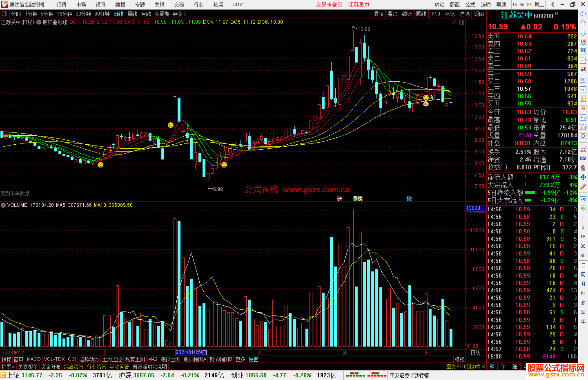Expand the 扩展 panel at bottom left
Image resolution: width=588 pixels, height=380 pixels.
coord(8,367)
